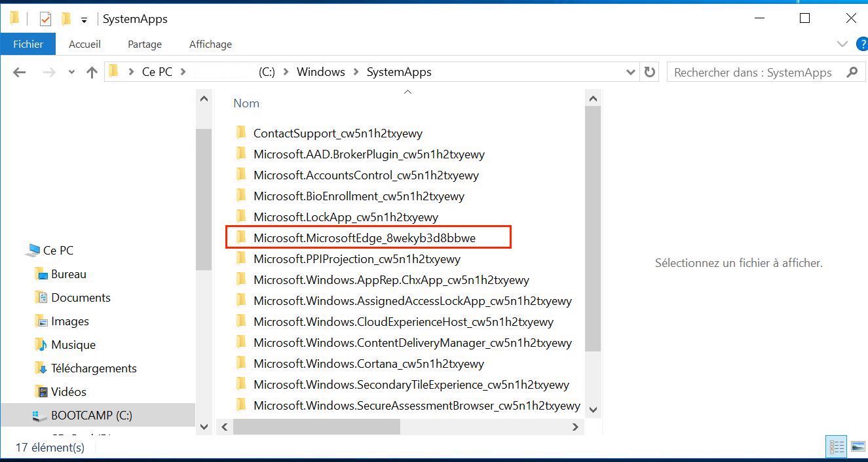Viewport: 868px width, 462px height.
Task: Go up one folder level with the up arrow
Action: point(91,72)
